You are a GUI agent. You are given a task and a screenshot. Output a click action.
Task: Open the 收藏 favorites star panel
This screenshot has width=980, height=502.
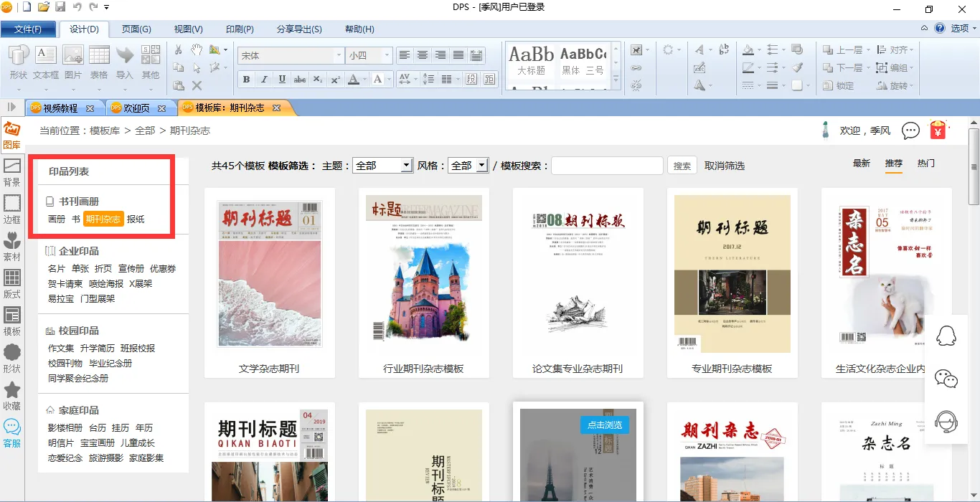pyautogui.click(x=12, y=395)
